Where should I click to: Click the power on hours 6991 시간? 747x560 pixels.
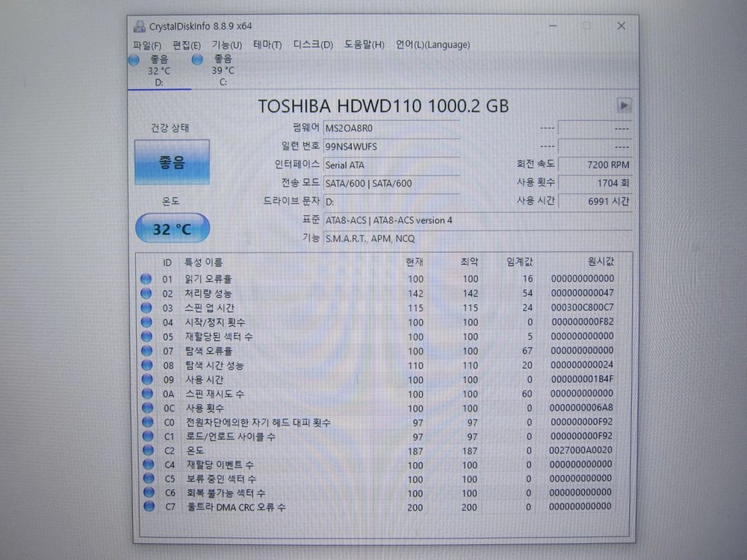pyautogui.click(x=595, y=202)
